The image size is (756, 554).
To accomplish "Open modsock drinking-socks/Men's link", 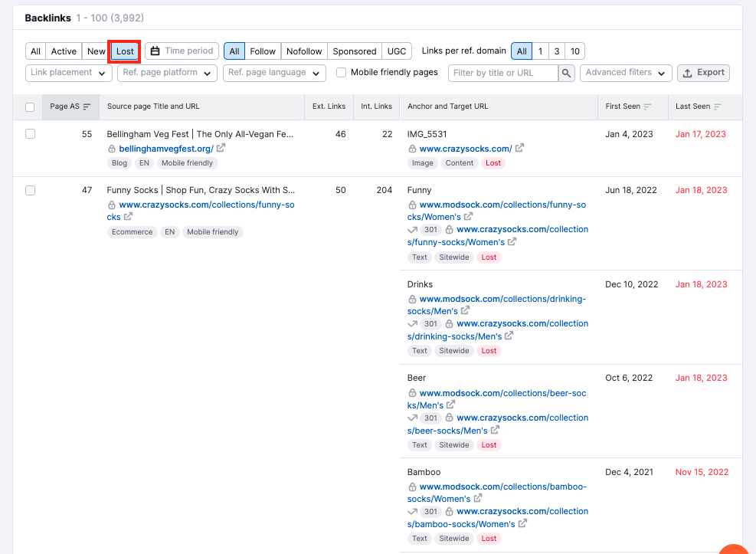I will coord(497,305).
